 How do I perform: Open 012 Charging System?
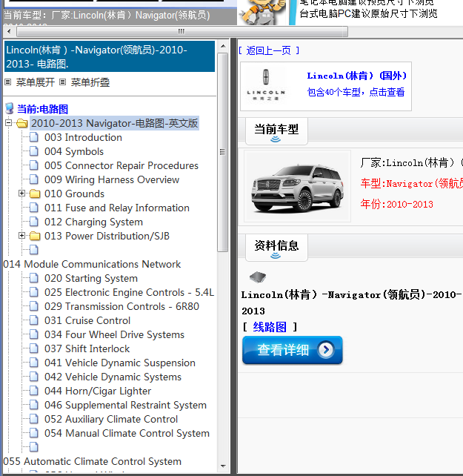[x=93, y=222]
